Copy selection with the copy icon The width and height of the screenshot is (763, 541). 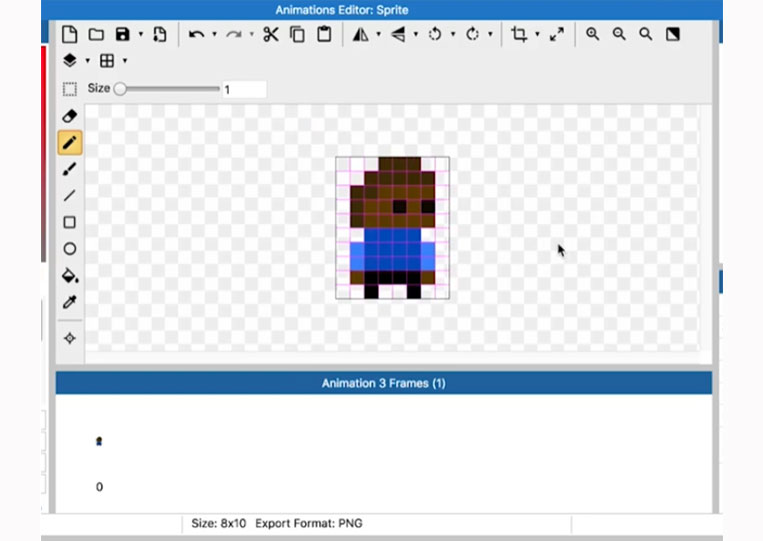point(297,35)
